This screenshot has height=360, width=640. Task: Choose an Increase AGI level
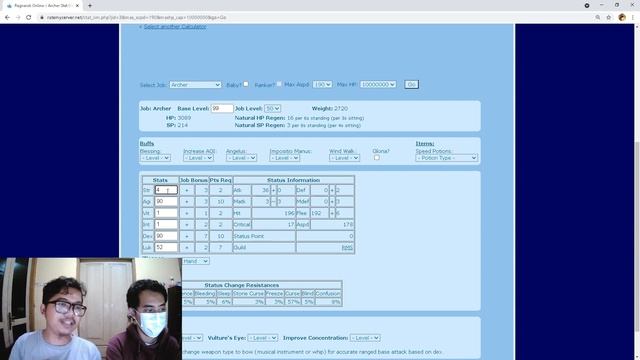(198, 158)
